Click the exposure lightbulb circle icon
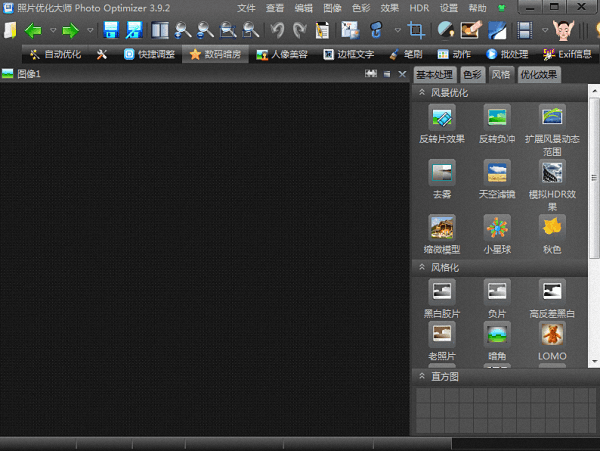Viewport: 600px width, 451px height. point(446,30)
